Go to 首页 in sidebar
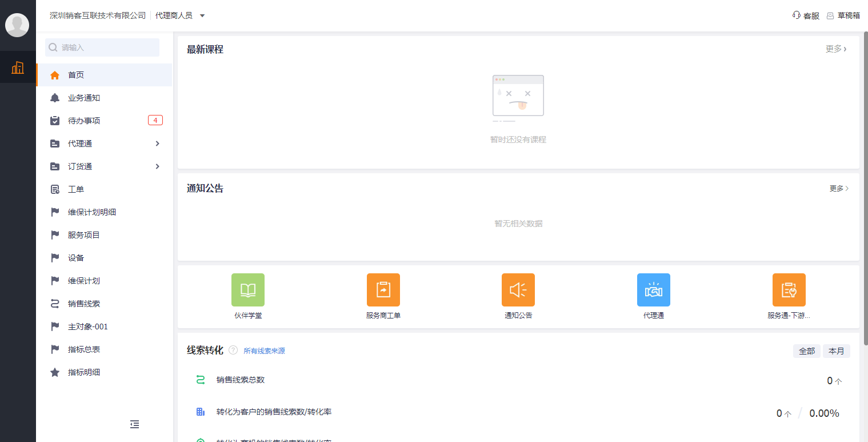Screen dimensions: 868x442 (x=104, y=75)
